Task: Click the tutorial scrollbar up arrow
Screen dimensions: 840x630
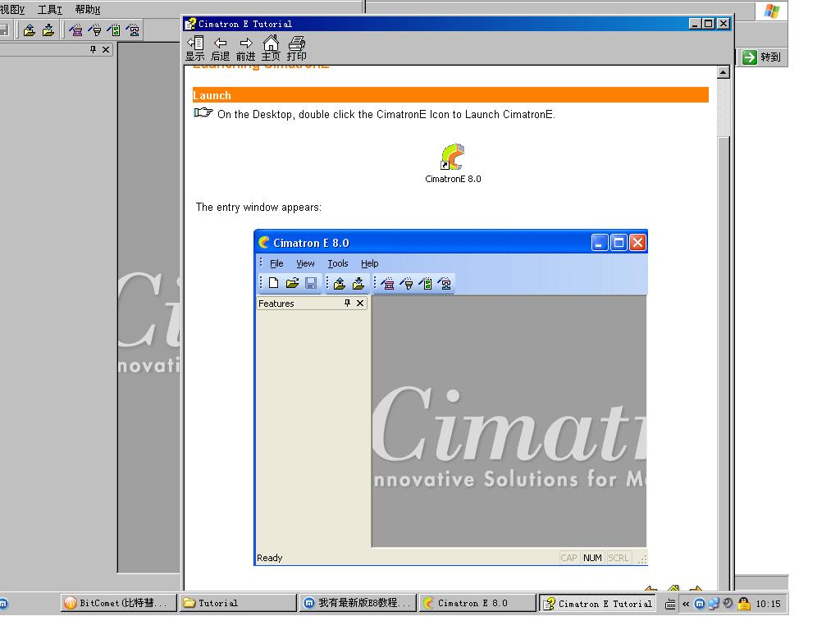Action: (x=724, y=72)
